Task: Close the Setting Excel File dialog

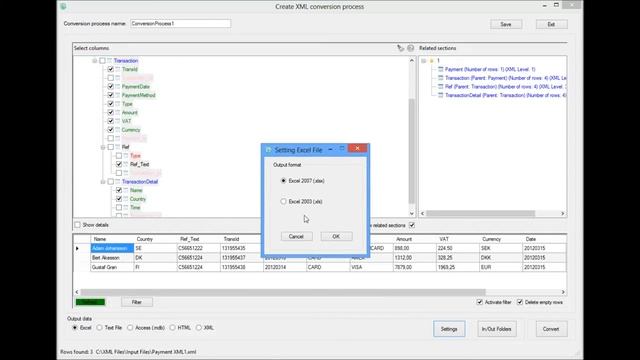Action: [358, 149]
